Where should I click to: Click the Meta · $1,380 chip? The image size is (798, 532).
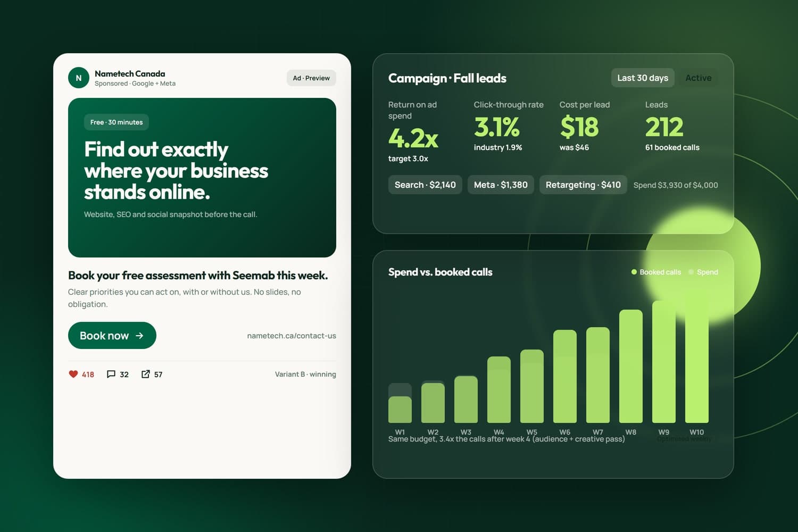coord(501,185)
